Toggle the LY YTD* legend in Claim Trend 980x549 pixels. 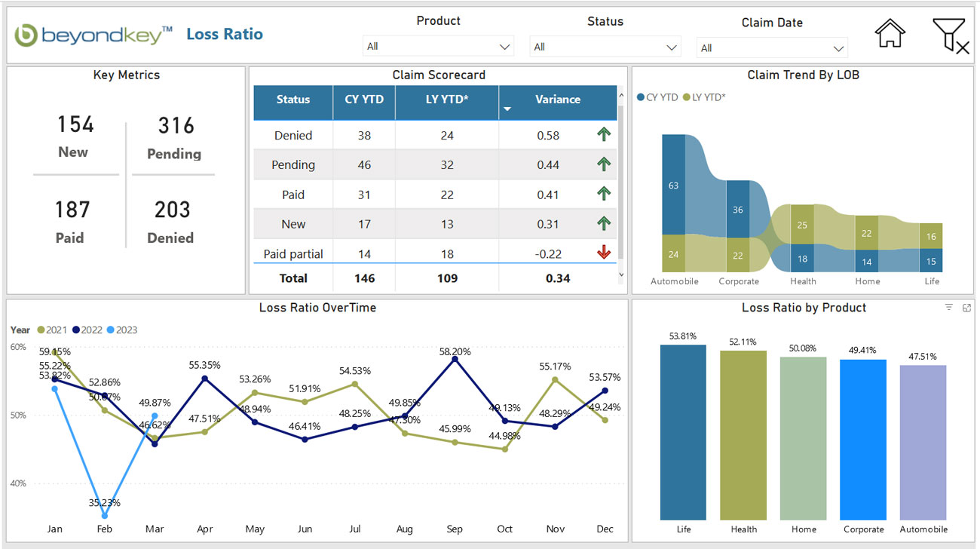pyautogui.click(x=703, y=97)
